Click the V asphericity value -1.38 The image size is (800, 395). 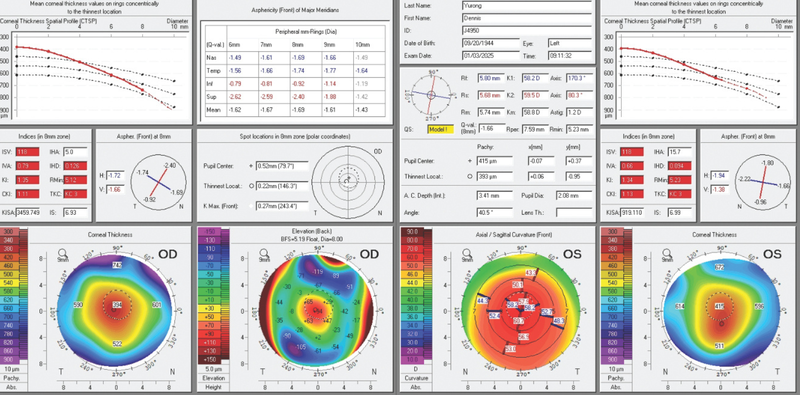pyautogui.click(x=721, y=189)
